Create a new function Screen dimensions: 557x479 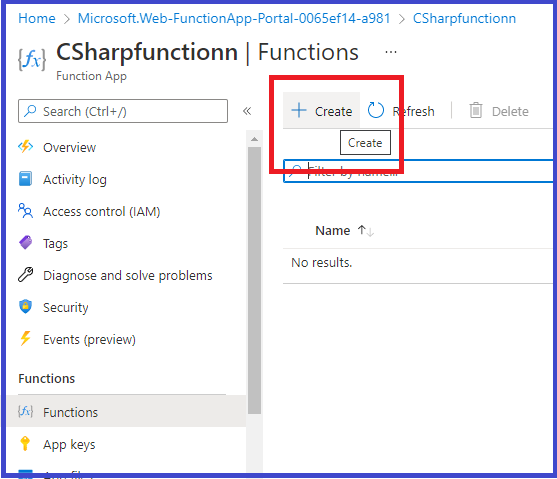[x=321, y=111]
